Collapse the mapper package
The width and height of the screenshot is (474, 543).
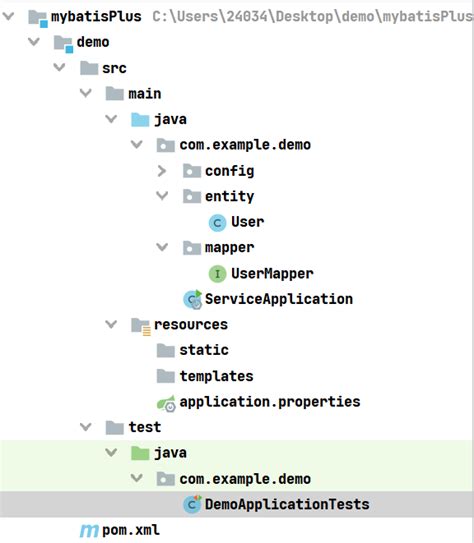click(x=162, y=247)
